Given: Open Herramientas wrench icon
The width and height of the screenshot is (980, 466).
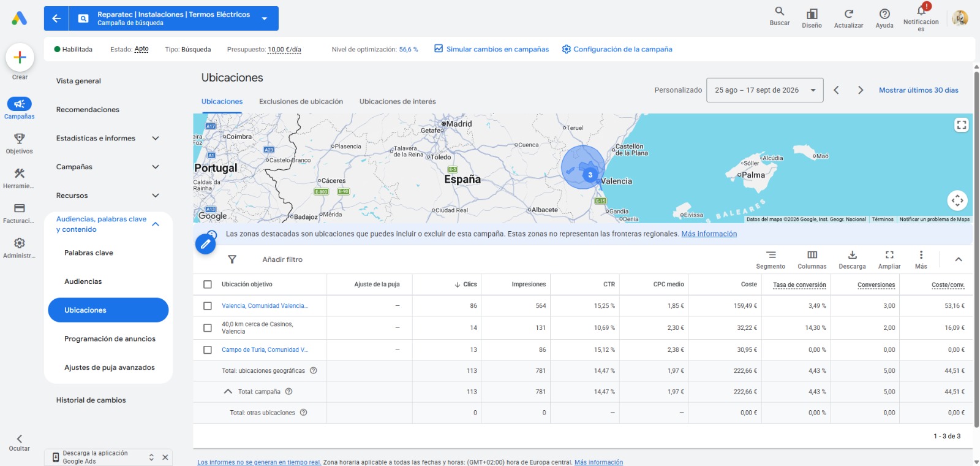Looking at the screenshot, I should pyautogui.click(x=20, y=174).
